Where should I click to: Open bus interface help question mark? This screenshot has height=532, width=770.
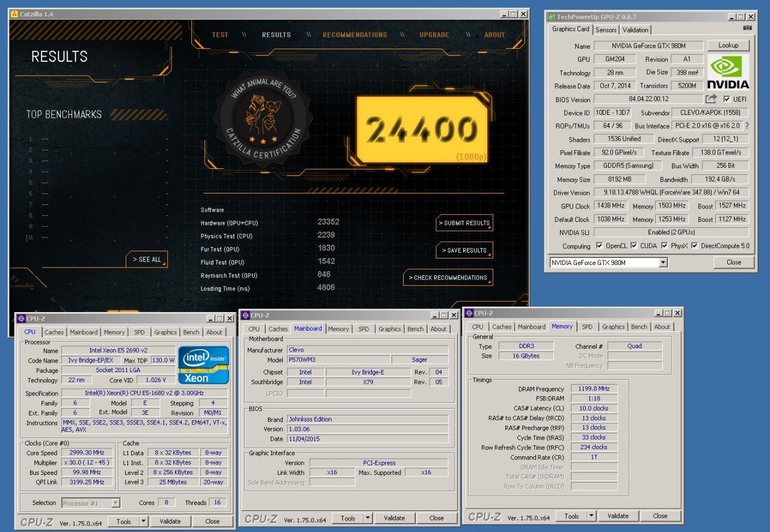747,126
